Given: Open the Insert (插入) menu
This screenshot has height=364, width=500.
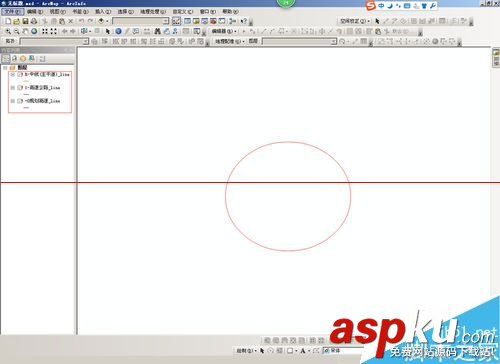Looking at the screenshot, I should [x=103, y=11].
